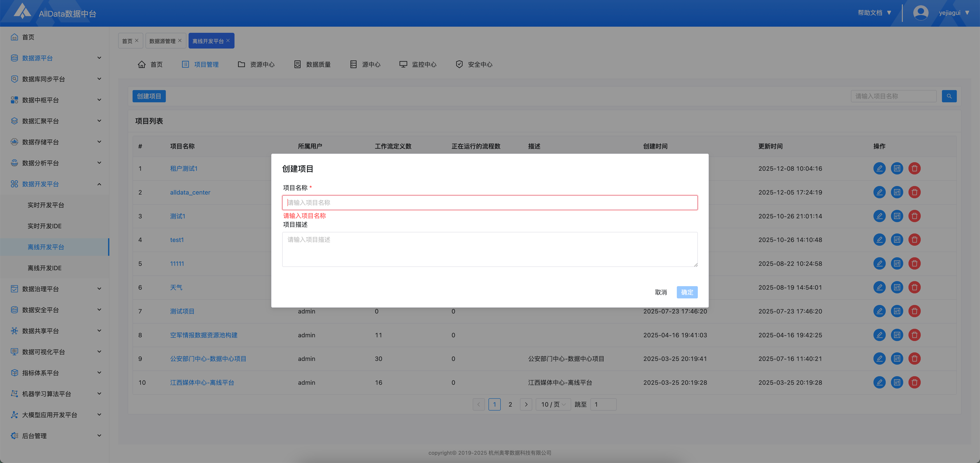Click the 安全中心 shield icon
The height and width of the screenshot is (463, 980).
coord(459,64)
